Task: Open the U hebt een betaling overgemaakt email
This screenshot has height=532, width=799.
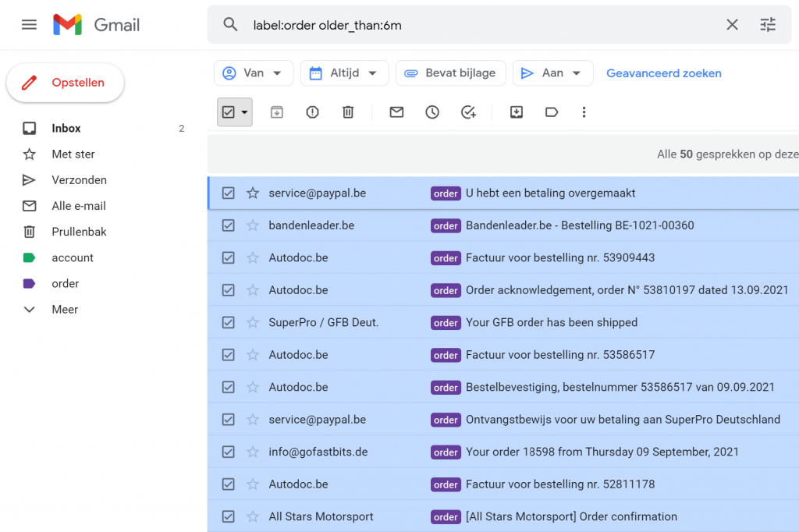Action: tap(550, 193)
